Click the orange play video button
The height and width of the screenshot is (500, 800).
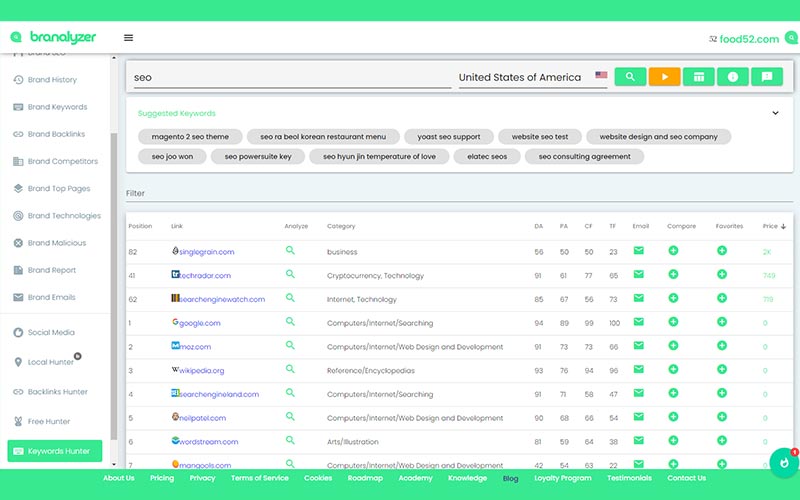[x=664, y=77]
